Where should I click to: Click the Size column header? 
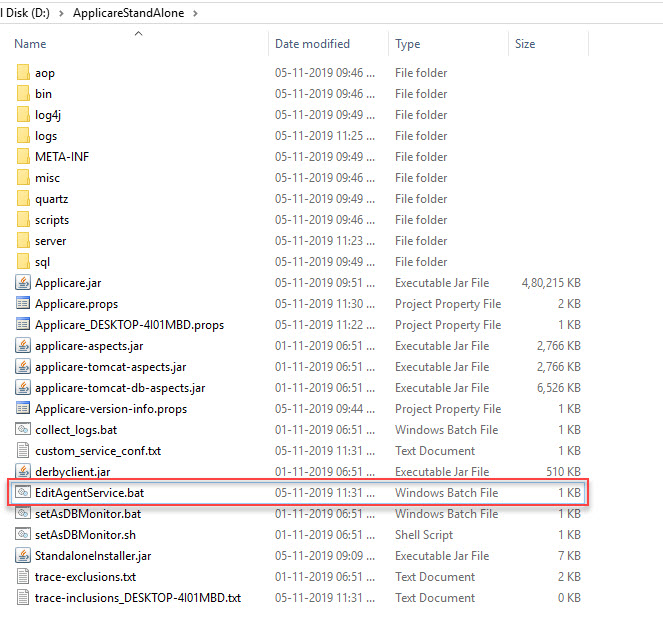point(525,44)
